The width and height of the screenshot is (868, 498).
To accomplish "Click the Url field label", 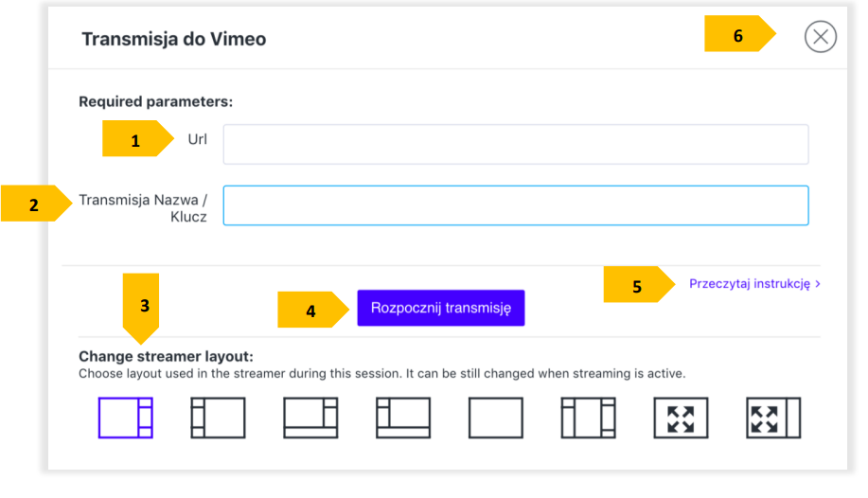I will point(197,140).
